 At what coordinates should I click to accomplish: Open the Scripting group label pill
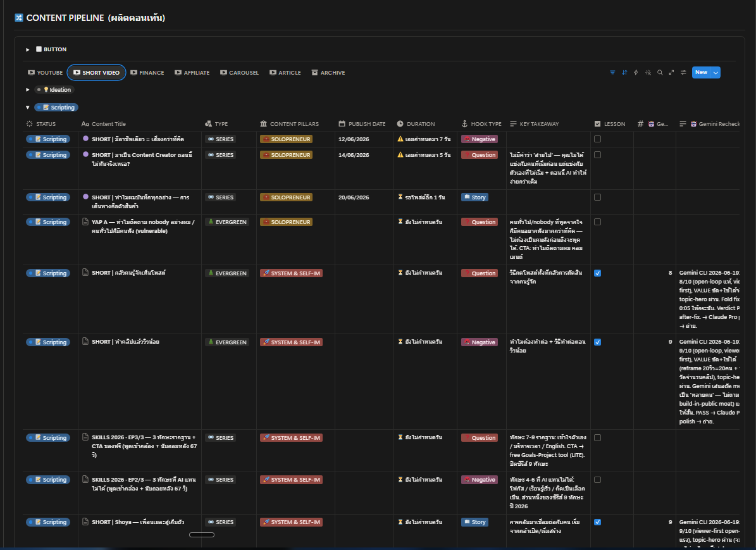click(x=56, y=108)
